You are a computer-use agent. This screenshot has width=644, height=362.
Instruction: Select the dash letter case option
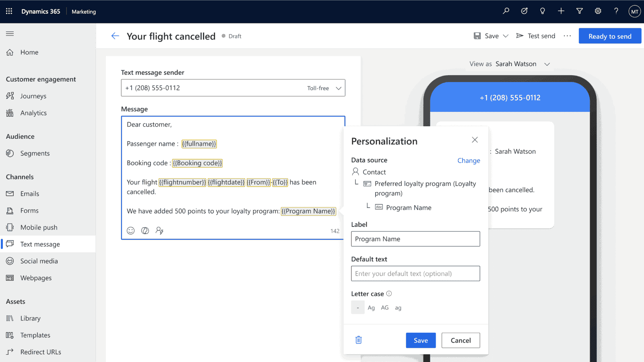tap(358, 307)
